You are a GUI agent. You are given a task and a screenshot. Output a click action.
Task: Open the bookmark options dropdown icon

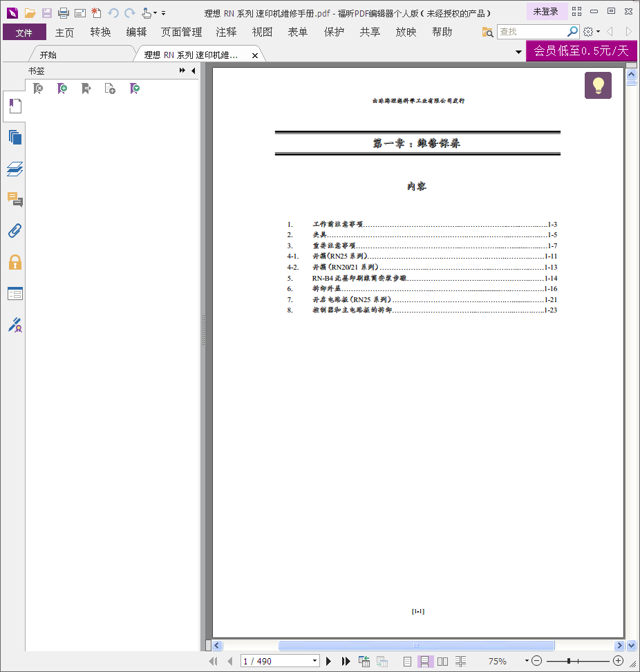(x=135, y=88)
